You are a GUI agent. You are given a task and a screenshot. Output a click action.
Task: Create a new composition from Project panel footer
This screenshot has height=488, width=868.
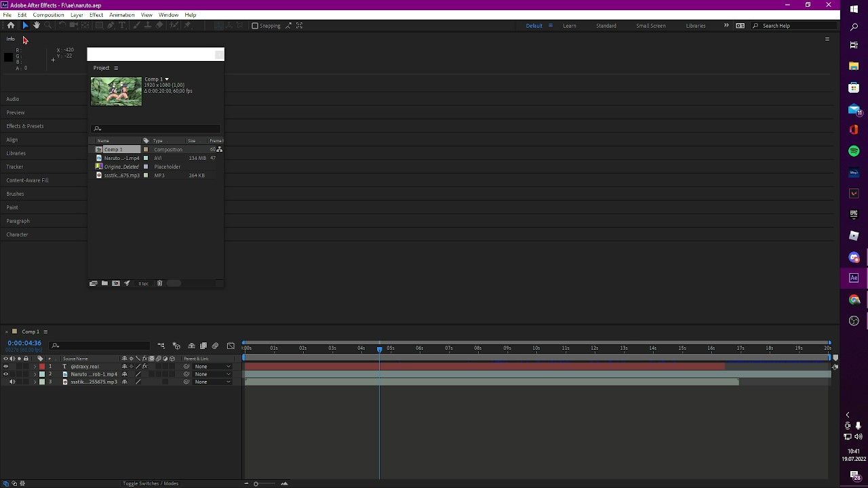pos(116,283)
